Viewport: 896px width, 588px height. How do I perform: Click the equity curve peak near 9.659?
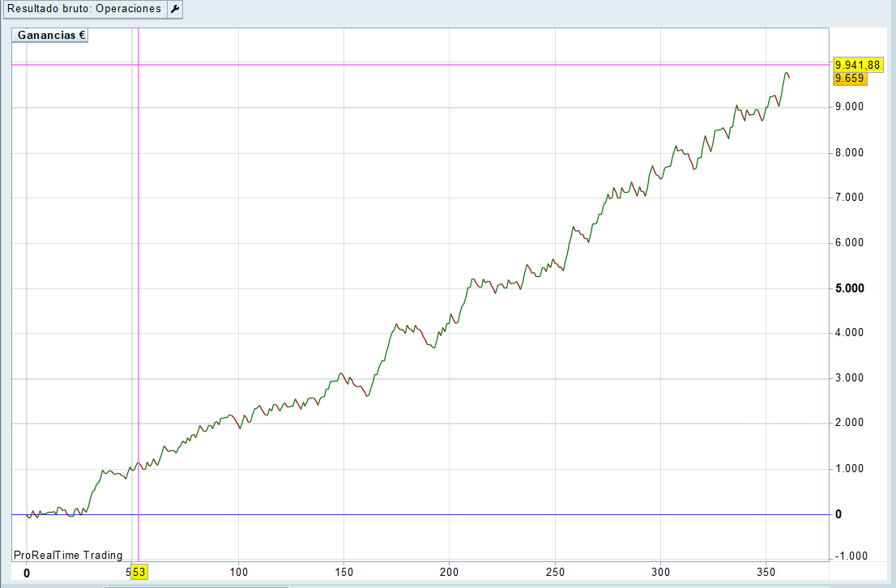[x=787, y=74]
